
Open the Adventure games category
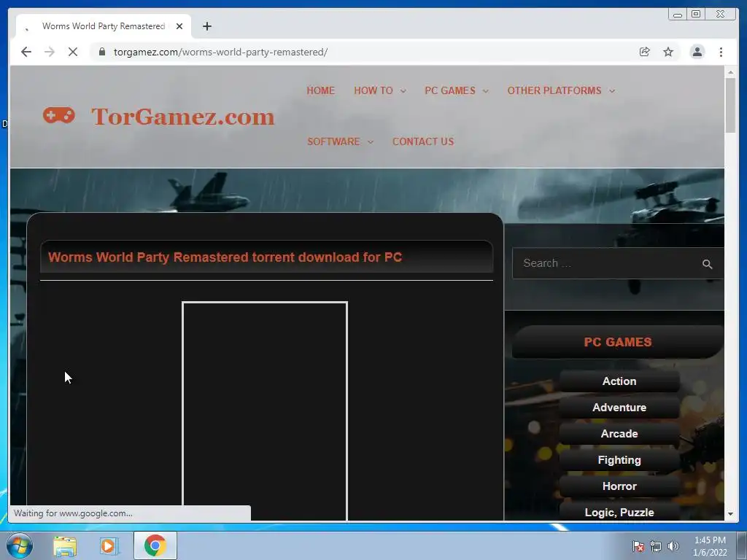619,407
